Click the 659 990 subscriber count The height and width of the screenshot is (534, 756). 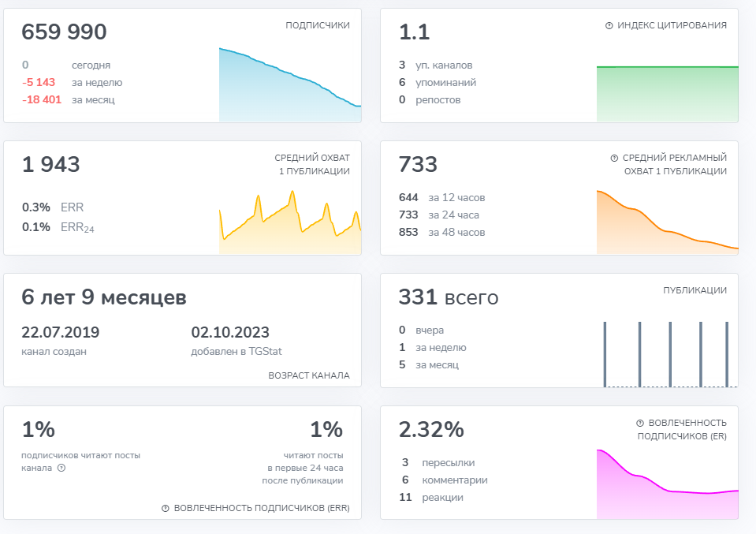[64, 32]
